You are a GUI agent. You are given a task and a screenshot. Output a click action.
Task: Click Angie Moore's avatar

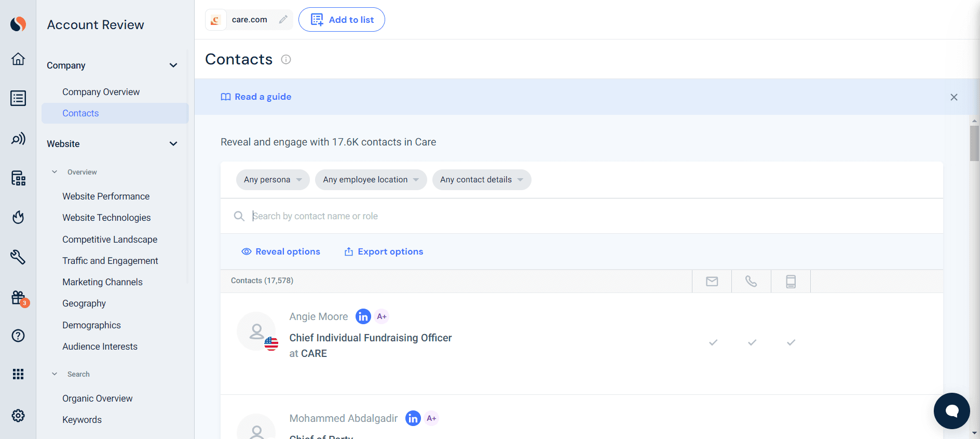pos(256,331)
